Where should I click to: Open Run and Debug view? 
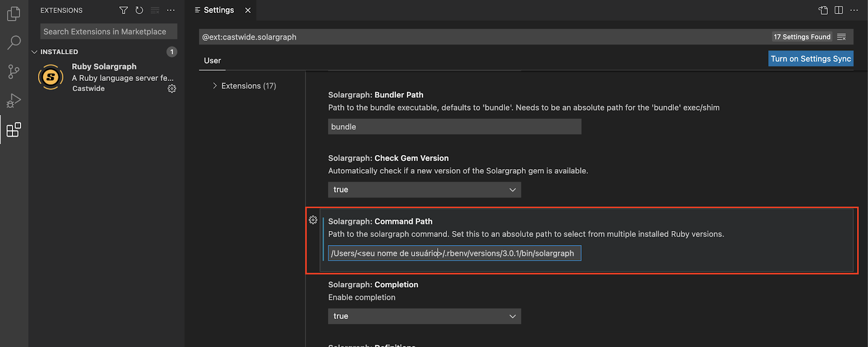14,101
